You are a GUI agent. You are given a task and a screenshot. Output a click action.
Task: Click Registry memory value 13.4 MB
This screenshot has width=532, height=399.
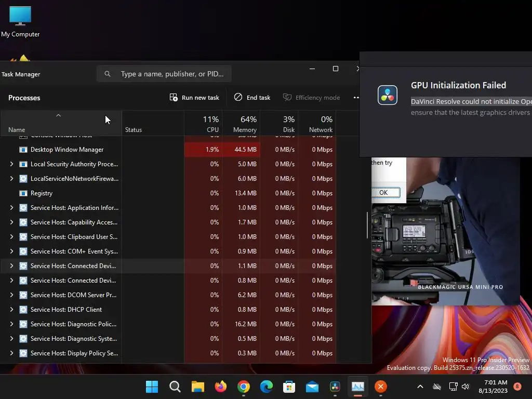[x=245, y=193]
